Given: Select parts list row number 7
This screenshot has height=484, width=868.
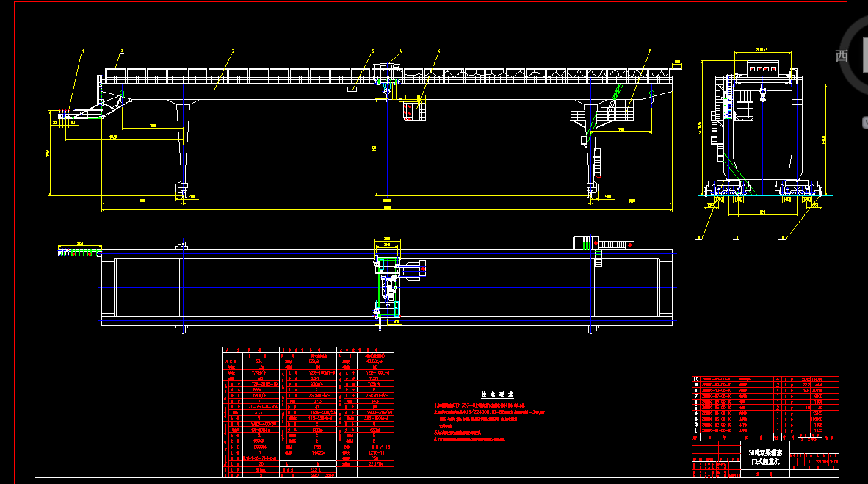Looking at the screenshot, I should [x=766, y=397].
